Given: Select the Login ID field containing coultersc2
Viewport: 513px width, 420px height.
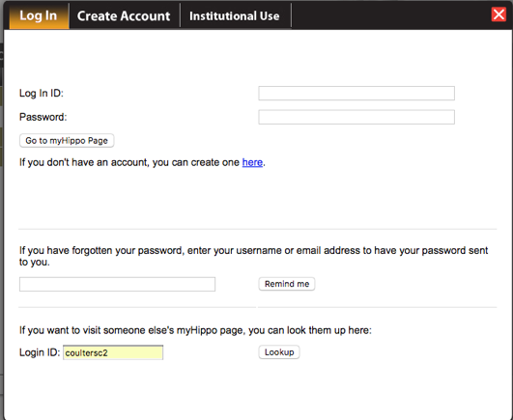Looking at the screenshot, I should click(113, 352).
